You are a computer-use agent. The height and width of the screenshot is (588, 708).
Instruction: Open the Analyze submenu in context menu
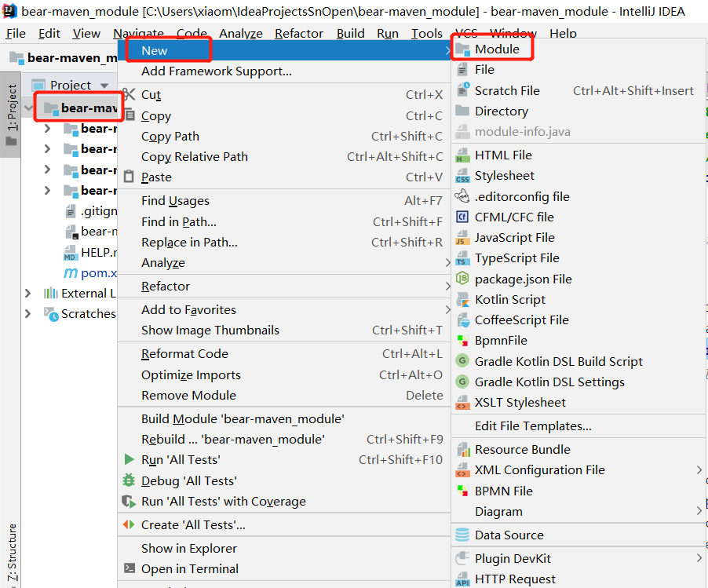pos(284,262)
